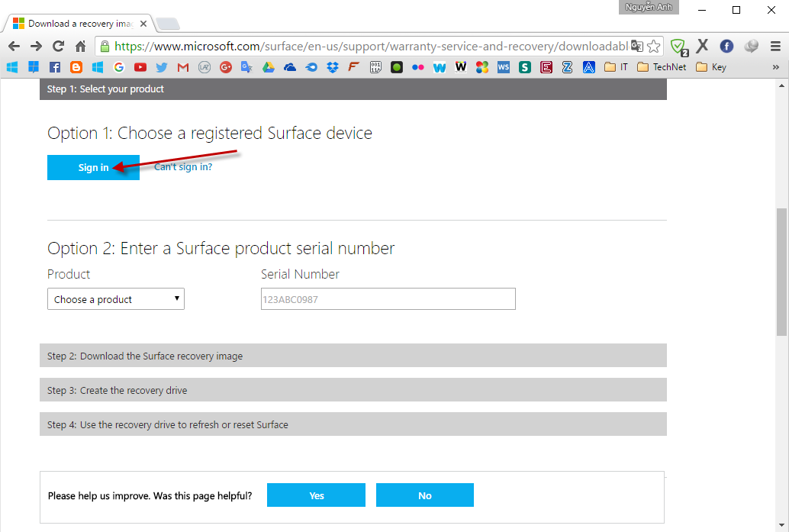Click the X extension icon in toolbar
The height and width of the screenshot is (532, 789).
pos(703,47)
